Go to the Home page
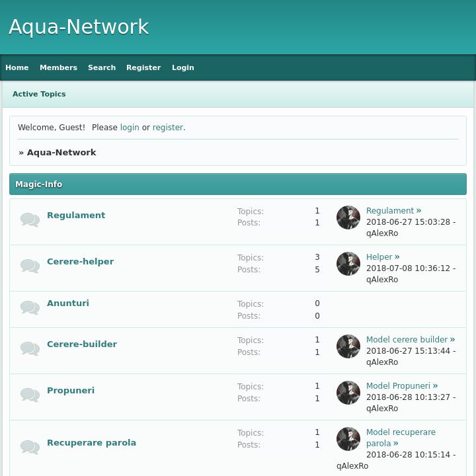 pos(17,67)
